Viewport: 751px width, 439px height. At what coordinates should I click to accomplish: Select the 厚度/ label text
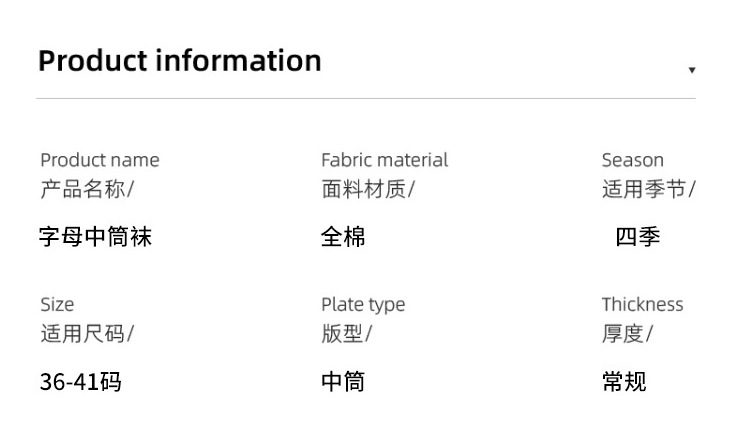point(627,334)
